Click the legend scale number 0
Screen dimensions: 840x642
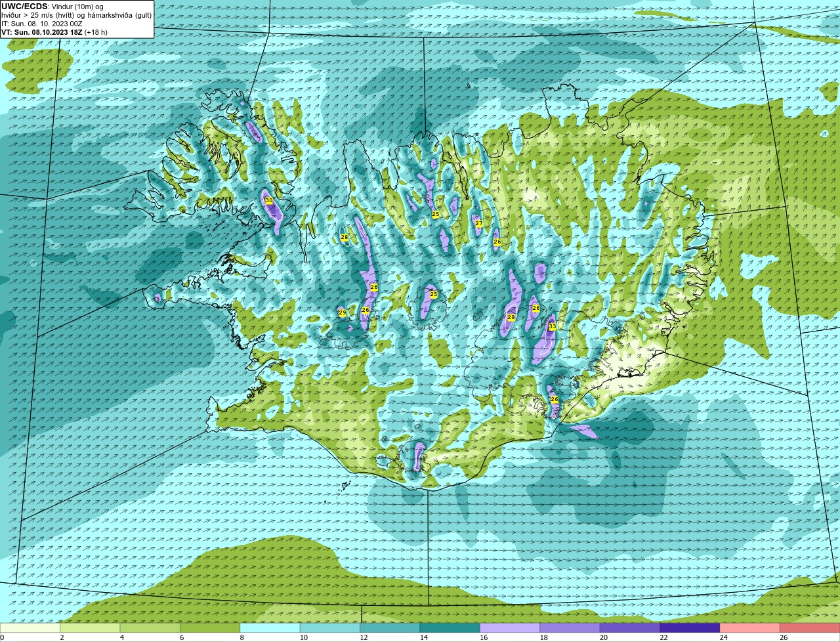pyautogui.click(x=2, y=637)
